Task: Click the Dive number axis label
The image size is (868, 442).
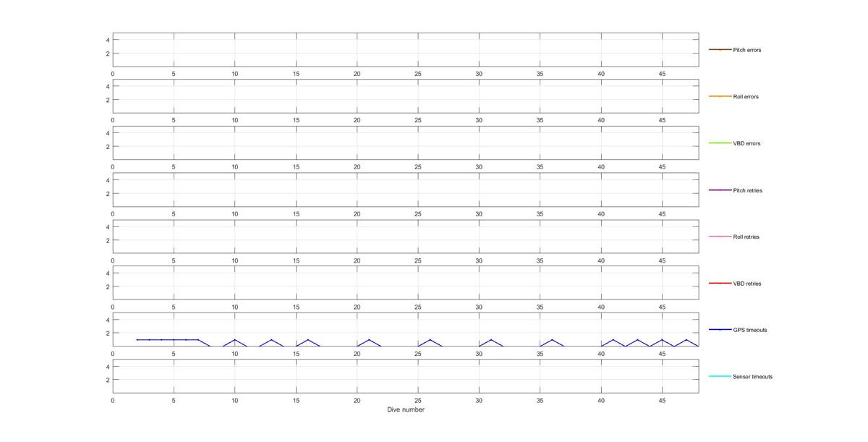Action: [x=405, y=409]
